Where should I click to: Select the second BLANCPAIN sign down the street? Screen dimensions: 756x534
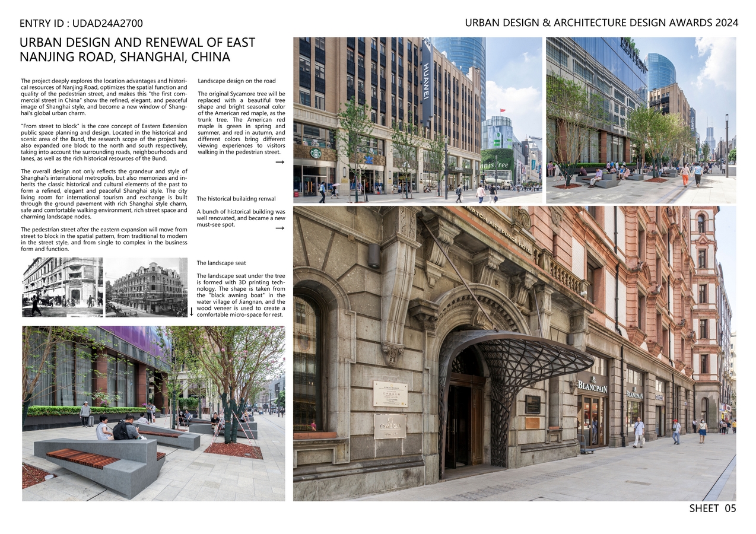click(x=635, y=393)
